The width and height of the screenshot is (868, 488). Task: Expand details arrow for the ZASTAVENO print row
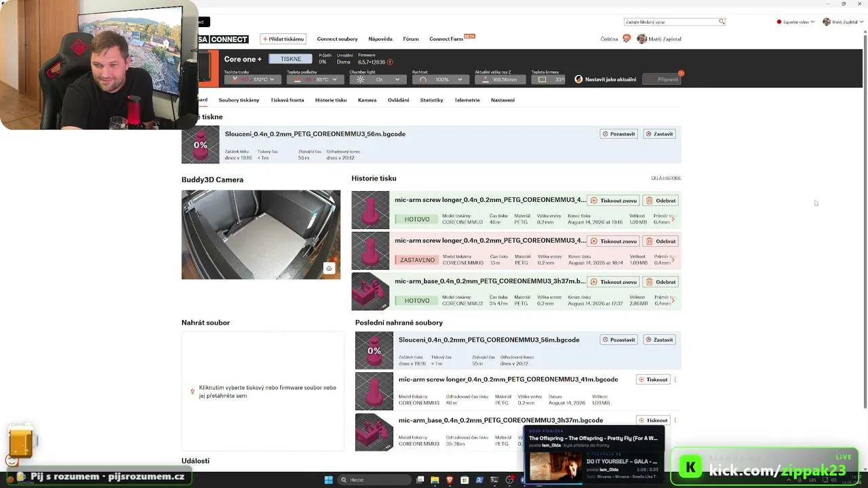pyautogui.click(x=673, y=260)
